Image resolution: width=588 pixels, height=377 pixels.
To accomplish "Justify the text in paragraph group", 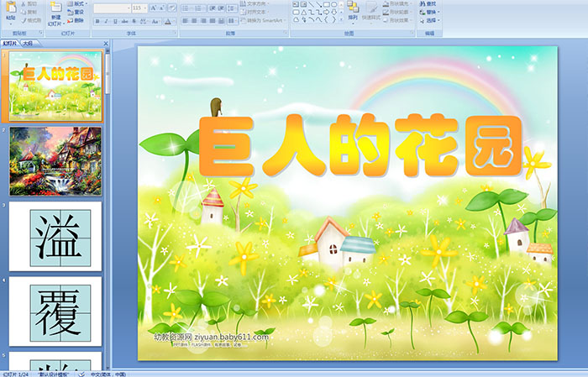I will (213, 21).
